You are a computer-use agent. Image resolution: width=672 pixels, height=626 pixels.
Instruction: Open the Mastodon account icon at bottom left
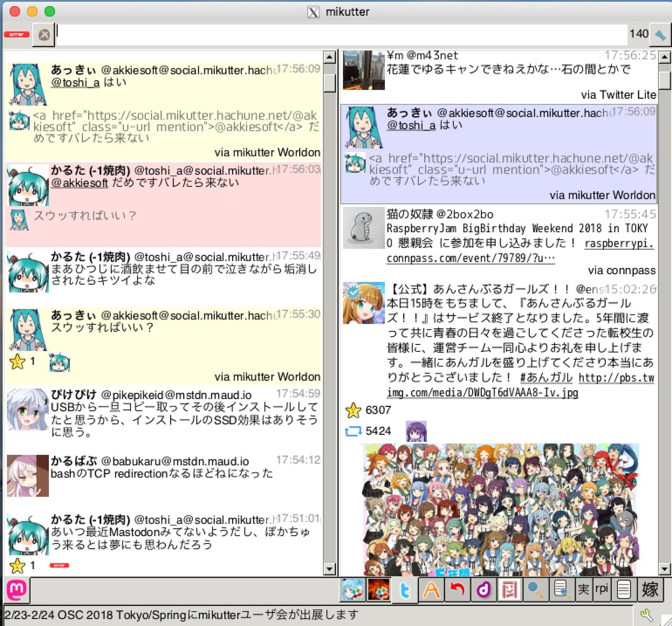pyautogui.click(x=17, y=590)
